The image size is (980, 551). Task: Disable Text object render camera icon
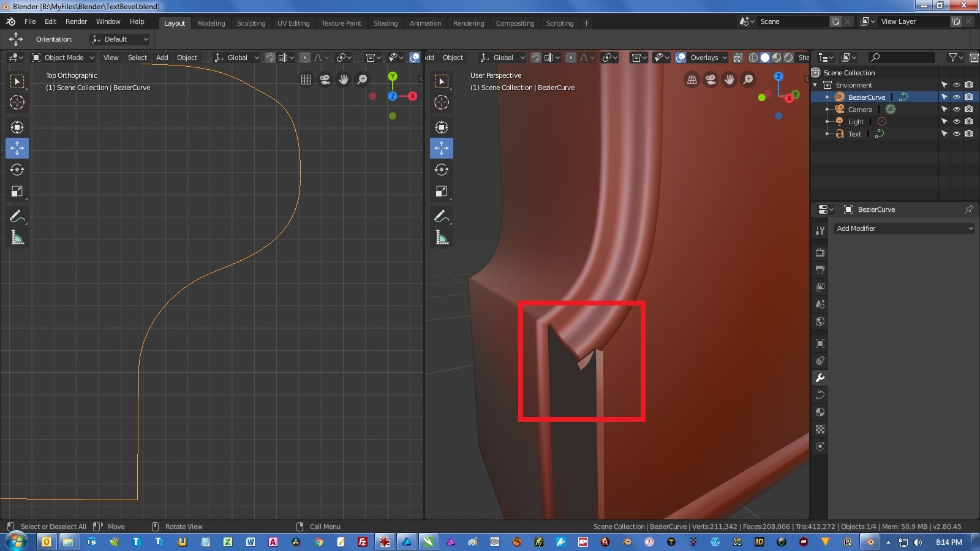968,133
